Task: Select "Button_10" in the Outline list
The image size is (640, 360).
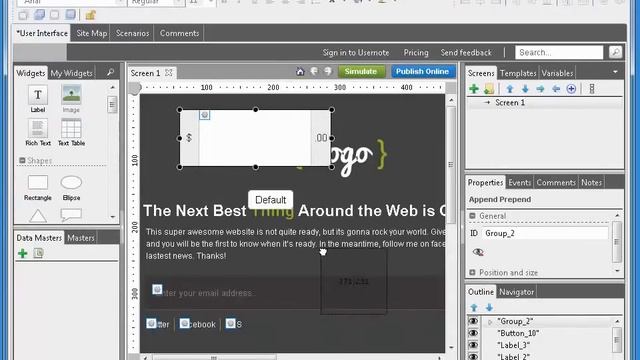Action: tap(518, 333)
